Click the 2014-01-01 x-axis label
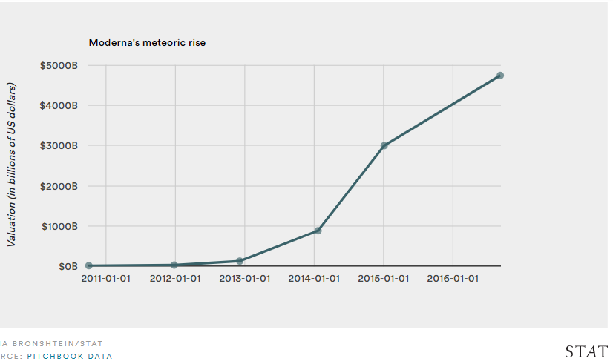Screen dimensions: 613x364 tap(314, 279)
